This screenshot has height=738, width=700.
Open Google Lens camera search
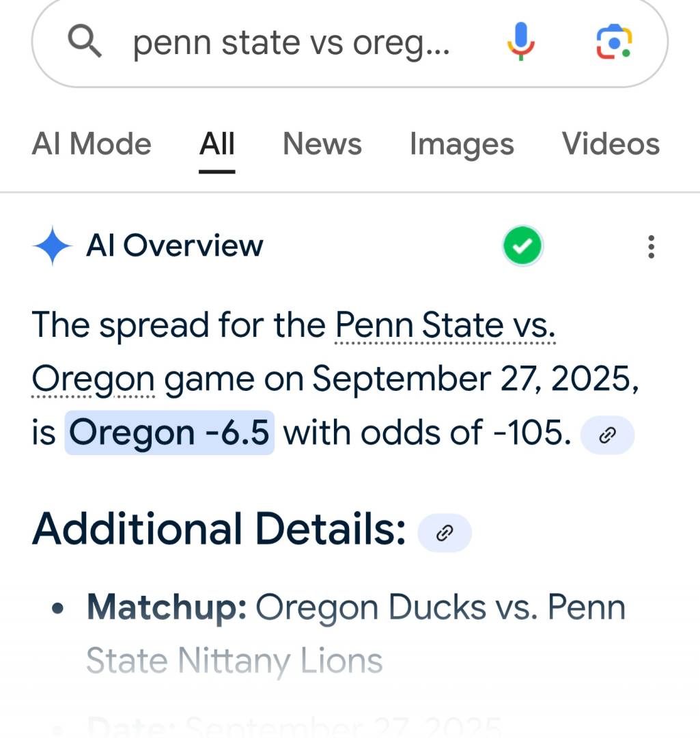(614, 42)
